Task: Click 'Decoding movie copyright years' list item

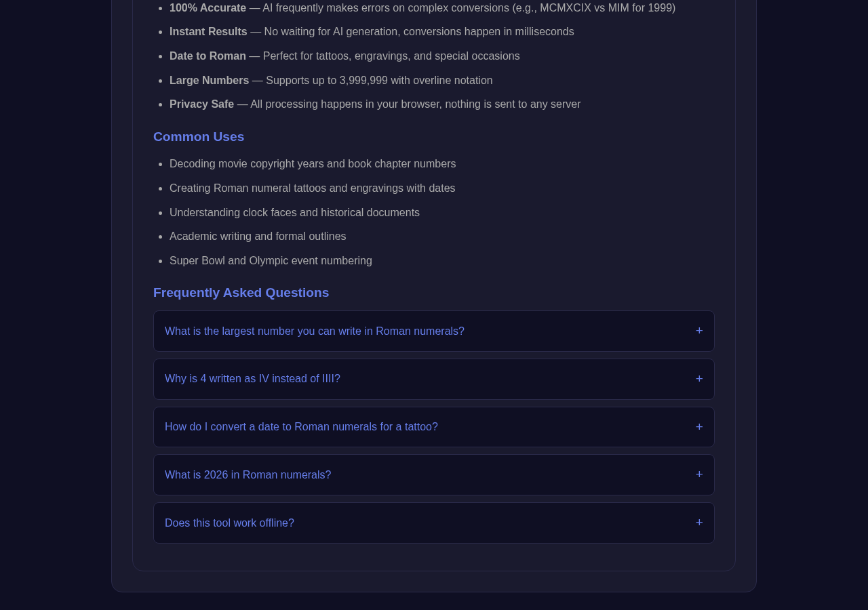Action: (313, 164)
